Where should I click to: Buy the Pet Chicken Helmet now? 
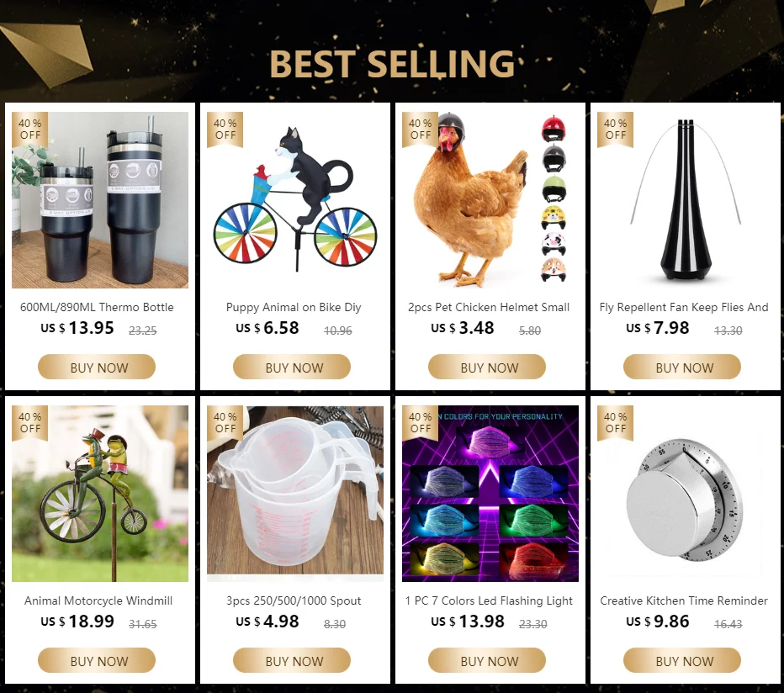coord(486,367)
